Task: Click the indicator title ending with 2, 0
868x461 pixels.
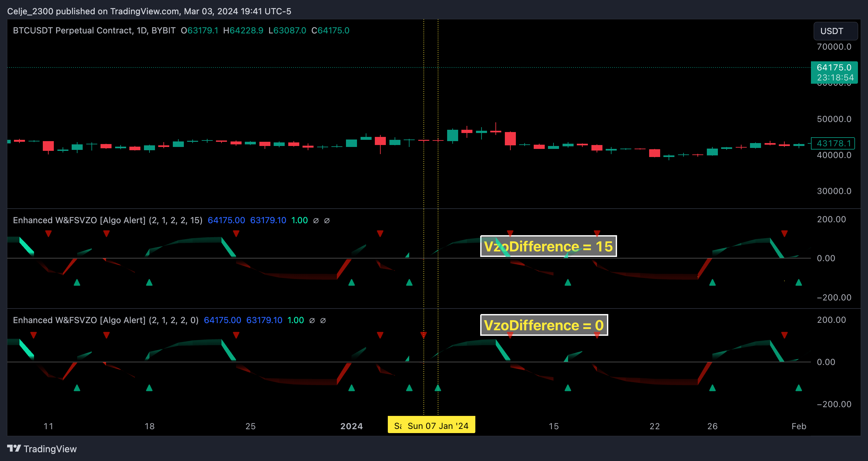Action: click(x=106, y=320)
